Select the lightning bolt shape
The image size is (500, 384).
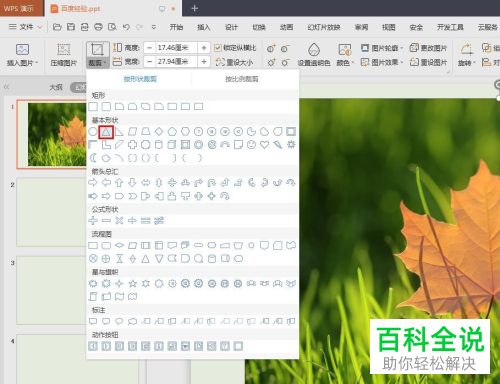click(x=278, y=145)
